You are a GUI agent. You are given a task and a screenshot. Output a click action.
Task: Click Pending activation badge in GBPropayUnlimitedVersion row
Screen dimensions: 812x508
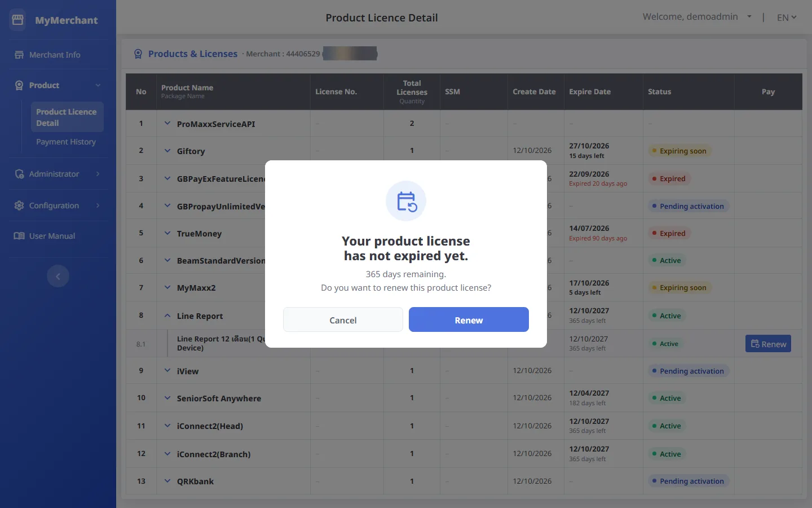689,206
